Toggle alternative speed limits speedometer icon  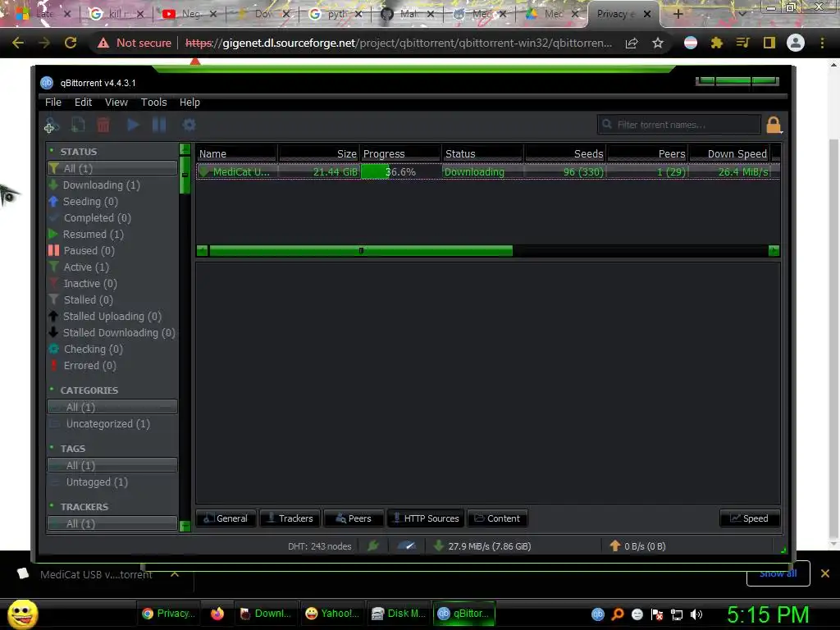[407, 546]
